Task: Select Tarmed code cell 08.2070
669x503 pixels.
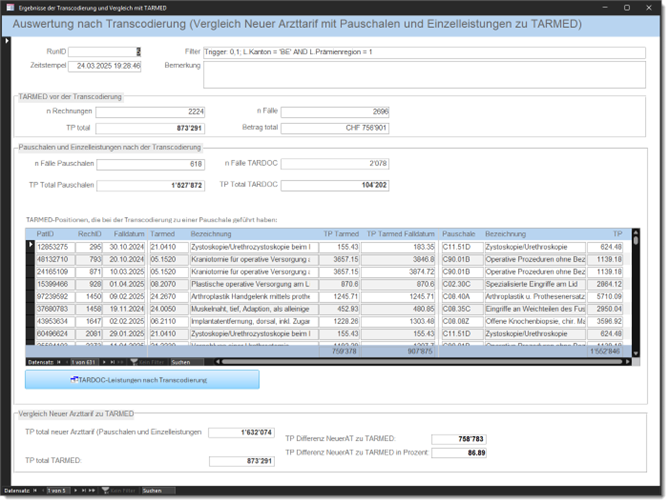Action: click(x=169, y=284)
